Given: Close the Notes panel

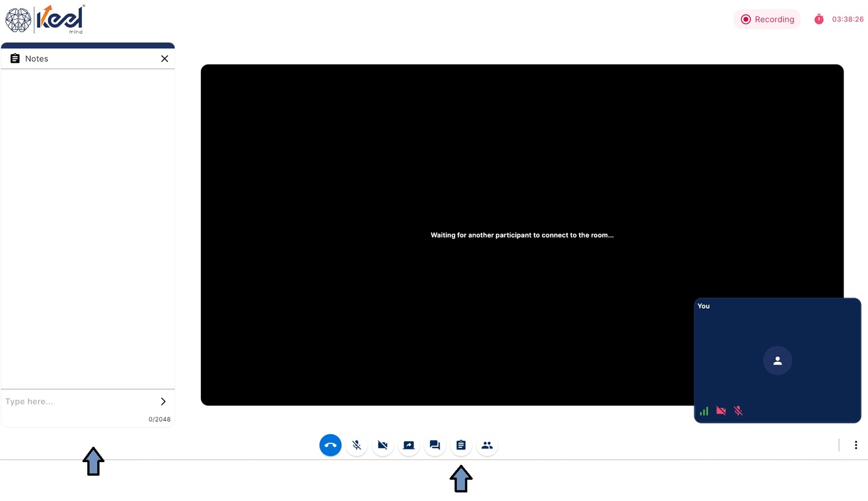Looking at the screenshot, I should (x=165, y=59).
